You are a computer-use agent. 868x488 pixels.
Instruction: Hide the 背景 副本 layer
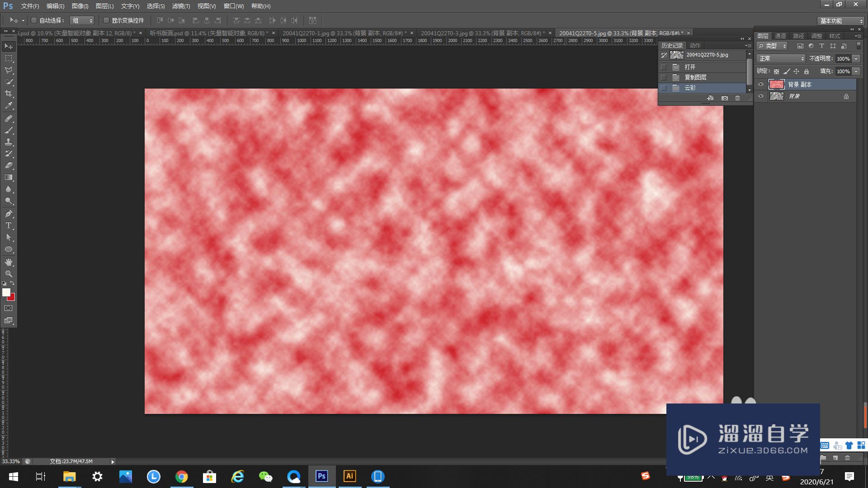tap(761, 84)
